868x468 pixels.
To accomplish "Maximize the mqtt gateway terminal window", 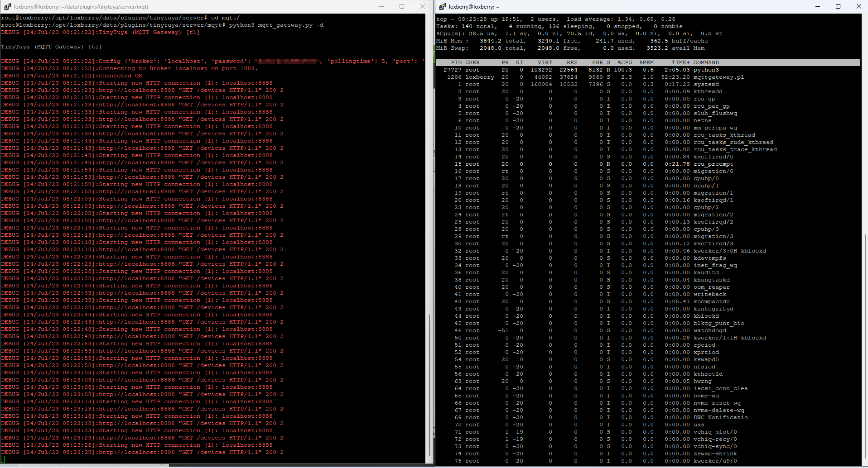I will 402,7.
